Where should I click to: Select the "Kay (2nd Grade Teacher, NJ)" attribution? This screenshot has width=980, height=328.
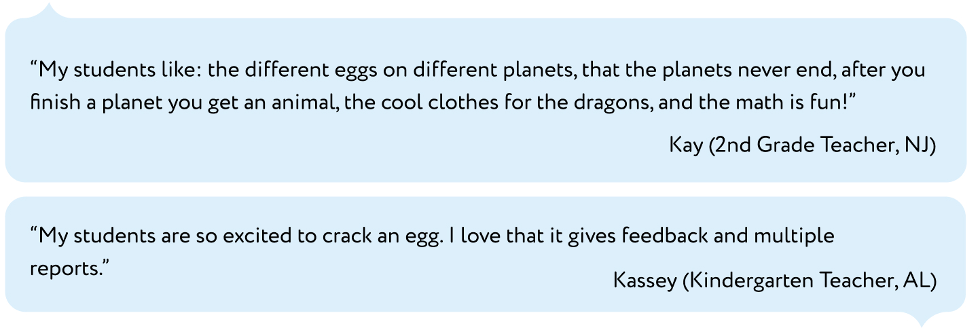[x=802, y=145]
